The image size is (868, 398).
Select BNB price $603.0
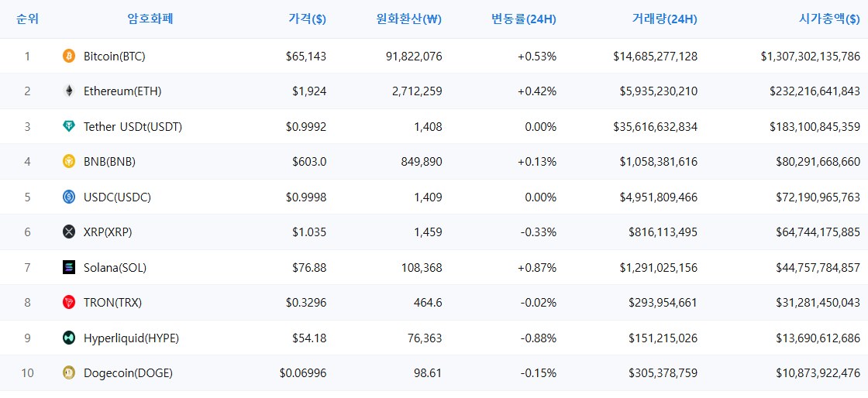309,161
